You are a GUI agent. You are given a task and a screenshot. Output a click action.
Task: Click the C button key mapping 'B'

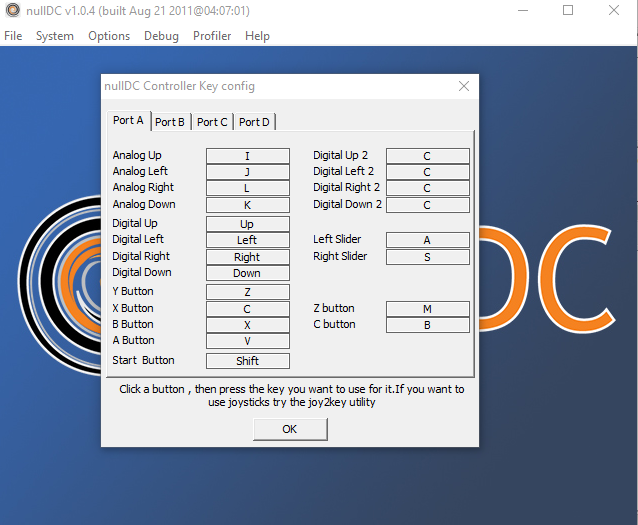click(427, 325)
